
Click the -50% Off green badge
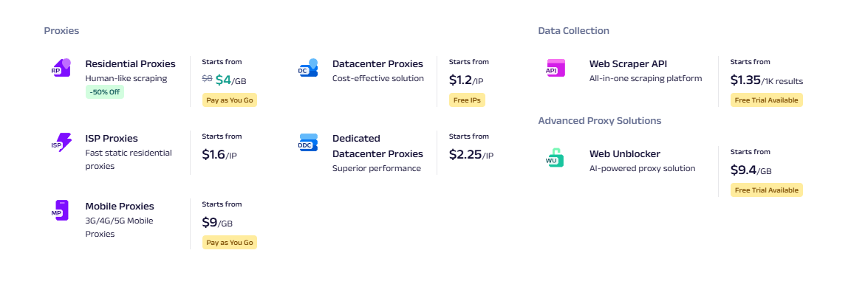pyautogui.click(x=105, y=92)
